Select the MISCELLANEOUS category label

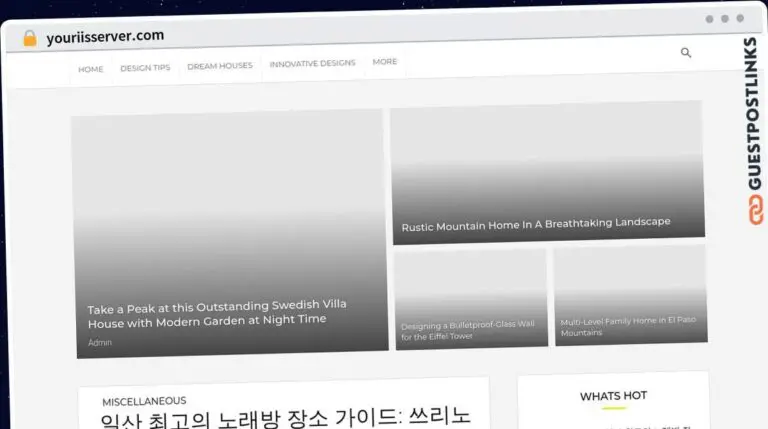[144, 401]
